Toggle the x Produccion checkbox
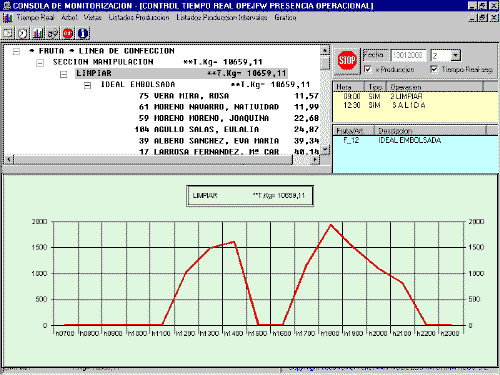The width and height of the screenshot is (500, 375). [368, 69]
